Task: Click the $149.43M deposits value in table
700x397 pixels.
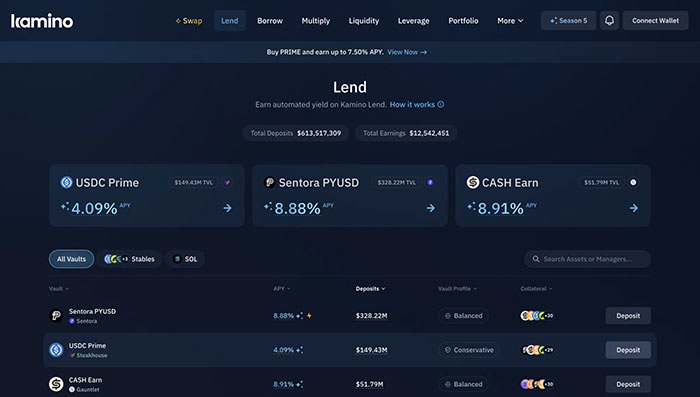Action: point(371,350)
